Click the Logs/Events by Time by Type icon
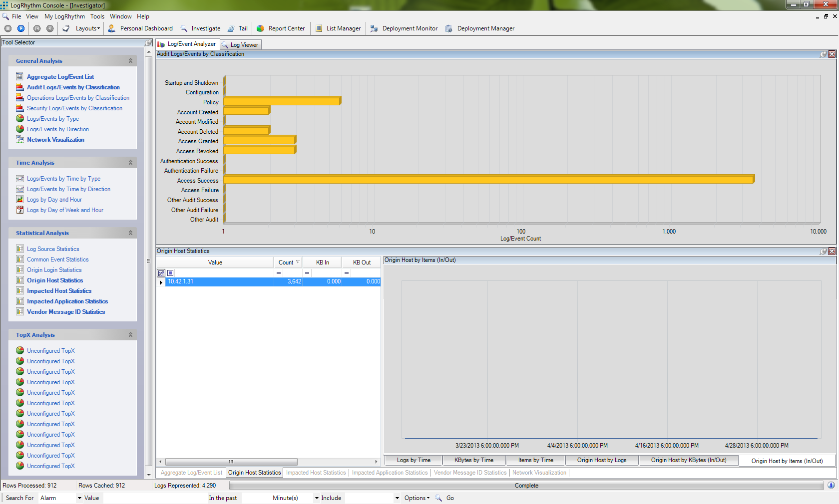Viewport: 839px width, 504px height. click(20, 178)
